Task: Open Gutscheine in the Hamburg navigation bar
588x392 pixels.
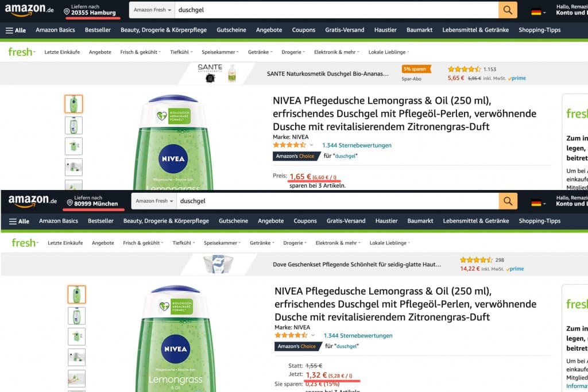Action: pyautogui.click(x=231, y=30)
